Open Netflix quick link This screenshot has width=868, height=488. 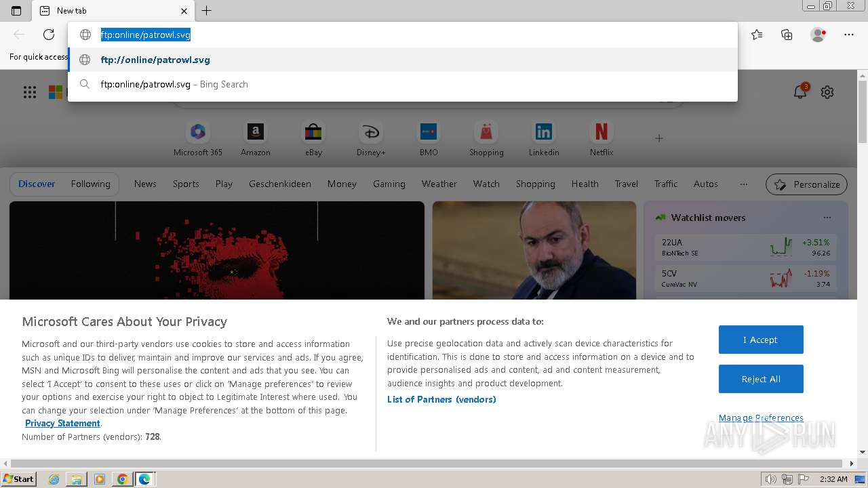pyautogui.click(x=601, y=139)
